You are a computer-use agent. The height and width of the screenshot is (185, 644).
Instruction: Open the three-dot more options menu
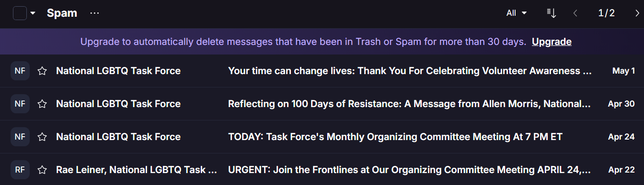[94, 13]
